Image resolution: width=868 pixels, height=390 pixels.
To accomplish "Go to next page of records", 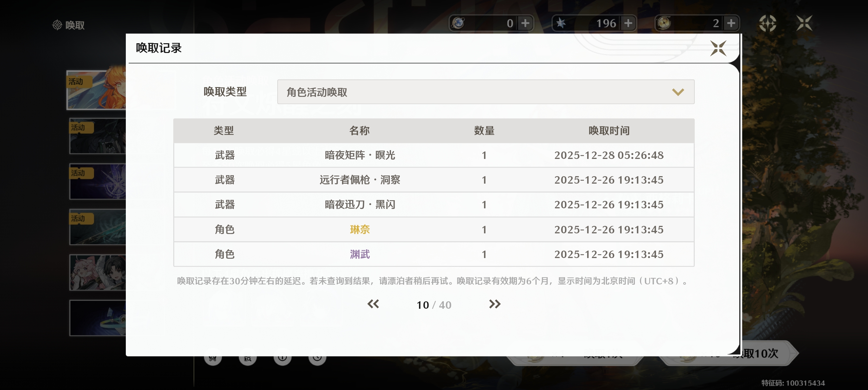I will coord(494,304).
